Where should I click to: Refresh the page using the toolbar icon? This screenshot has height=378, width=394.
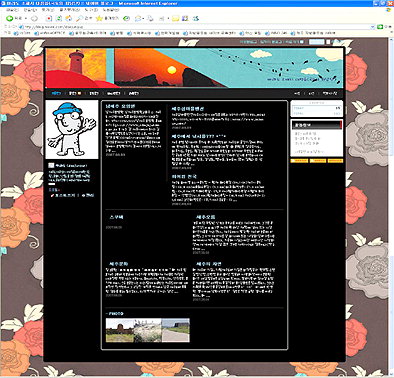(x=59, y=18)
